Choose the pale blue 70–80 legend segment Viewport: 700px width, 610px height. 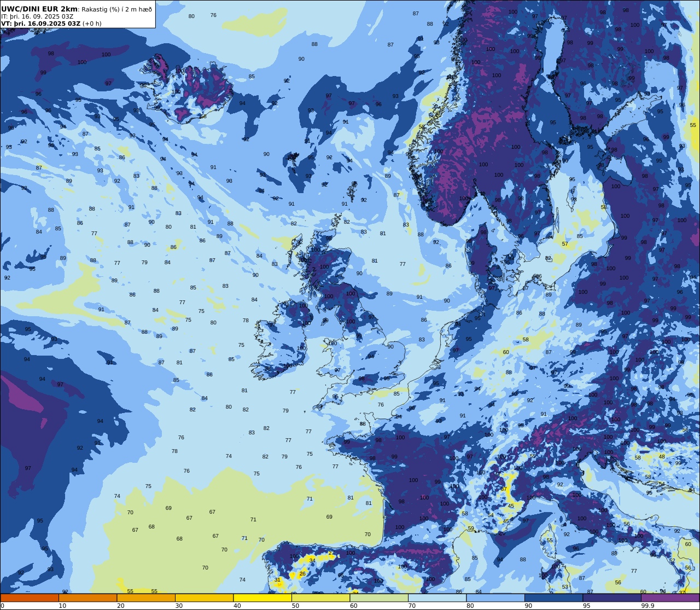click(437, 597)
